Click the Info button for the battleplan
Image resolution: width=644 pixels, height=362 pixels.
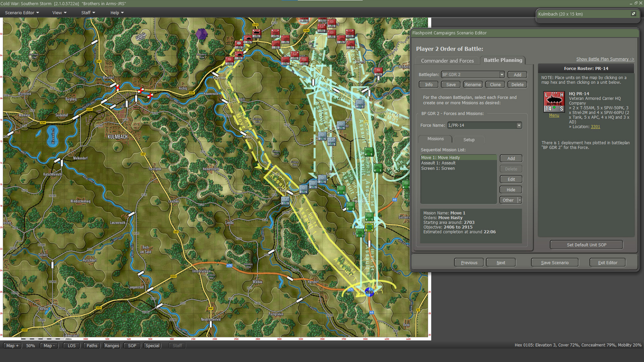point(428,84)
